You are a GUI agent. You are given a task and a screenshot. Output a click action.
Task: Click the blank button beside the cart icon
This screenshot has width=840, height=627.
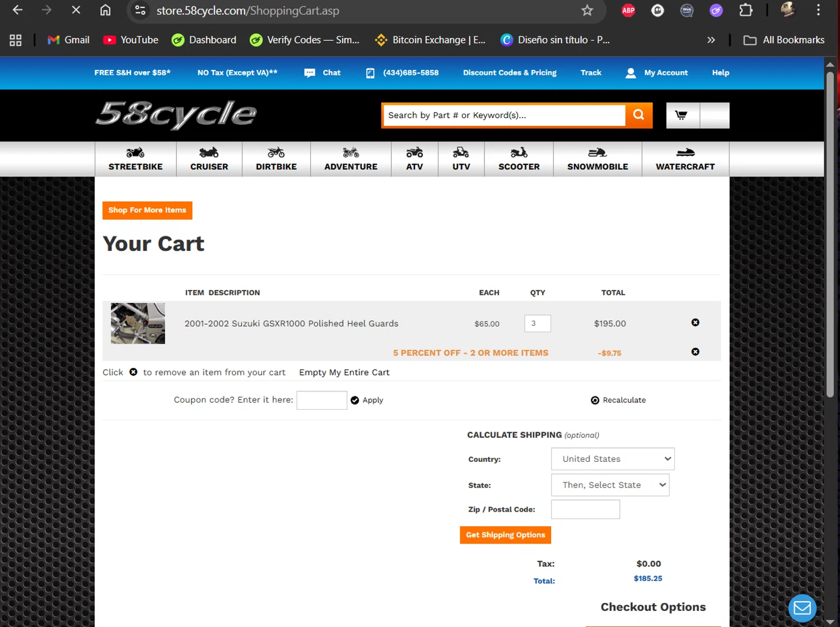coord(715,115)
